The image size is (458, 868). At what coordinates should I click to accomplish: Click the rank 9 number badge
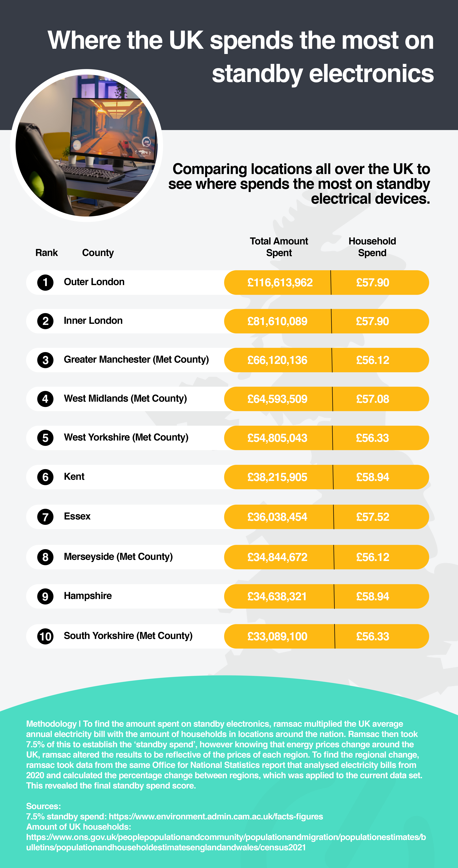(45, 596)
